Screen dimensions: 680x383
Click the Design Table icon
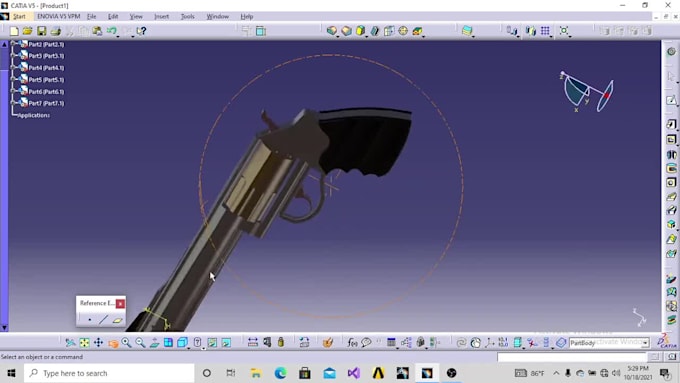point(391,343)
